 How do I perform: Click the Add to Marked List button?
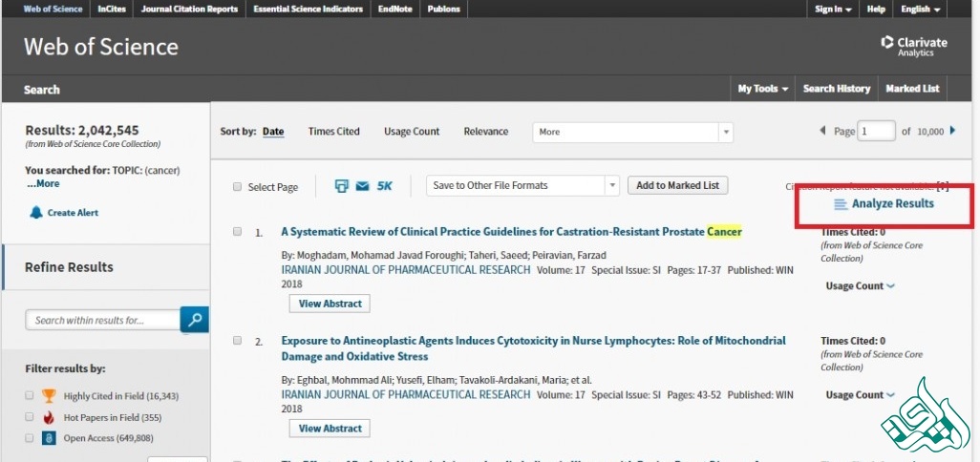click(677, 185)
